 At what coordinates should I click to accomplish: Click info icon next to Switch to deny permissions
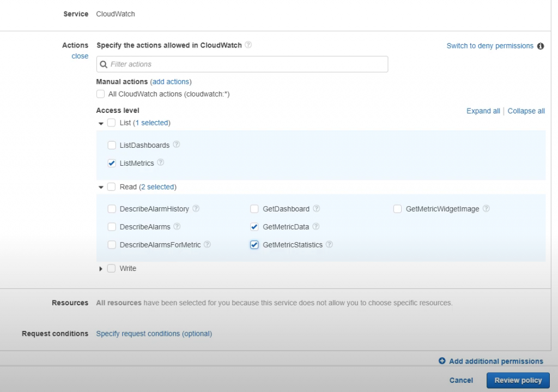pos(541,46)
